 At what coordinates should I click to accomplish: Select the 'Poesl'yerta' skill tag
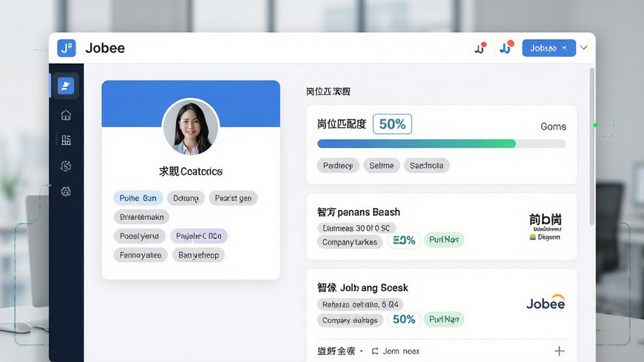point(139,236)
